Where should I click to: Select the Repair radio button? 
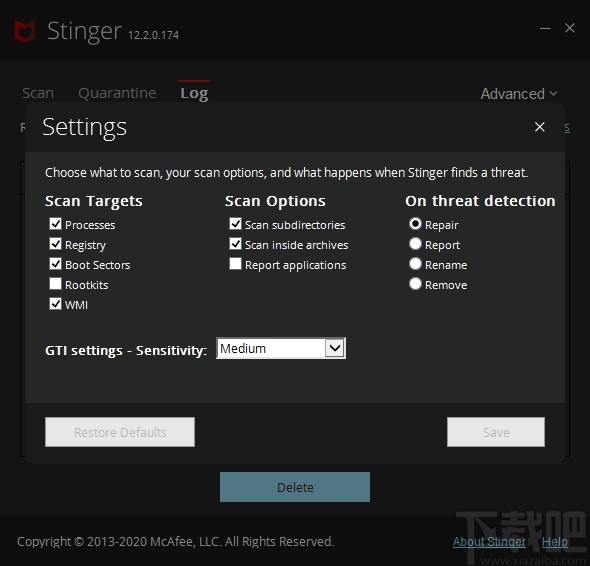(415, 224)
